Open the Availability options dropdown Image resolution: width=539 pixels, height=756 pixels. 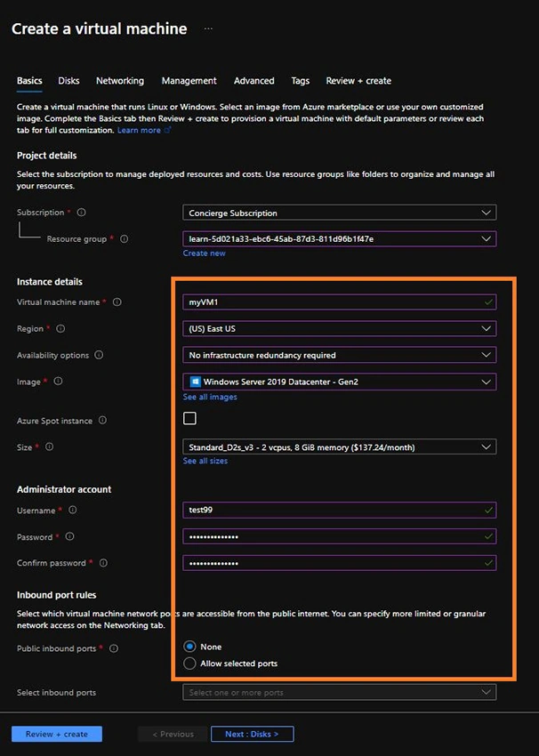point(340,355)
